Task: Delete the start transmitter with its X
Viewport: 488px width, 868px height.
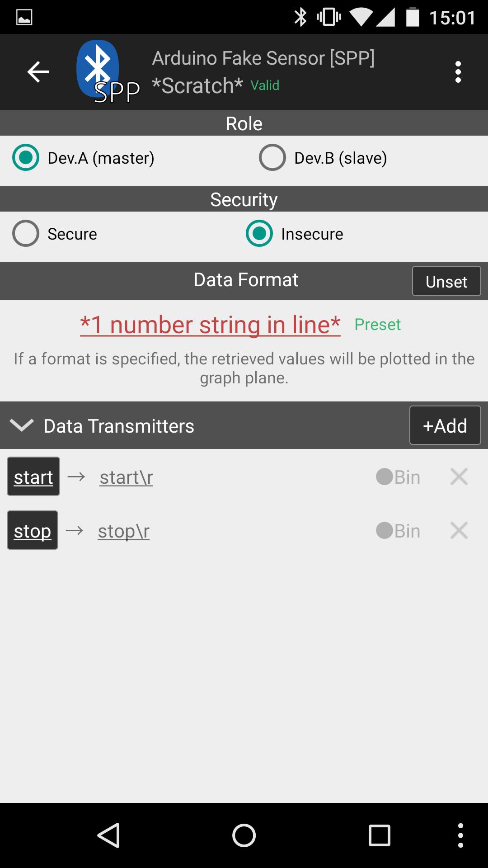Action: point(459,476)
